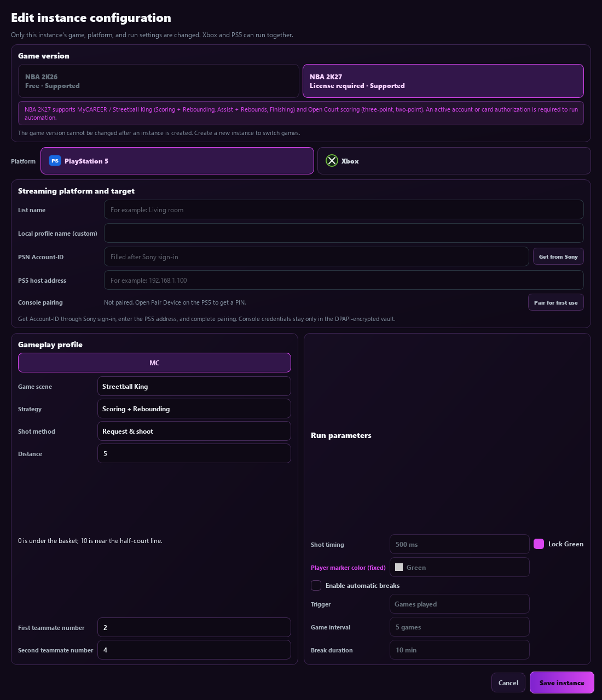Open the Break duration dropdown
The height and width of the screenshot is (700, 602).
point(460,650)
